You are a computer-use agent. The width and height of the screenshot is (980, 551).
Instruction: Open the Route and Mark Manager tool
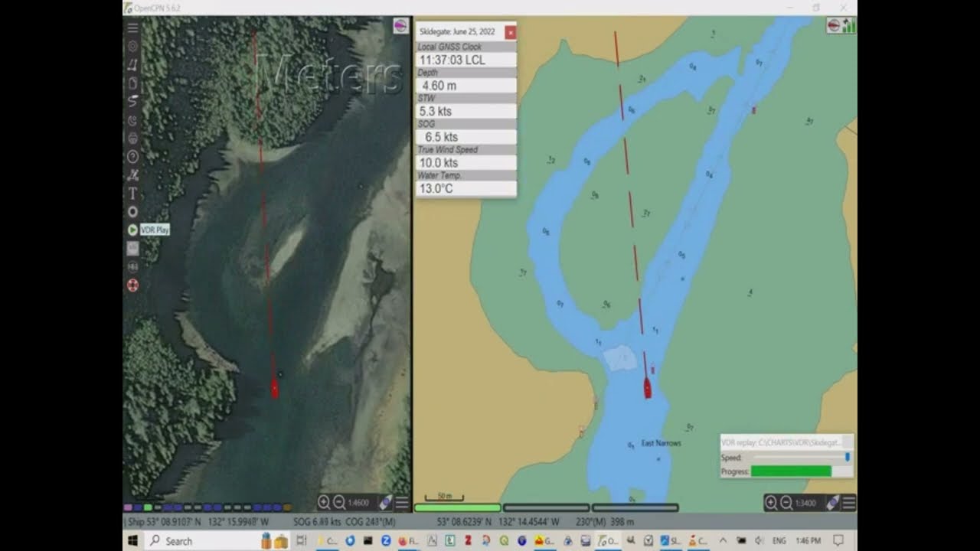pos(132,83)
